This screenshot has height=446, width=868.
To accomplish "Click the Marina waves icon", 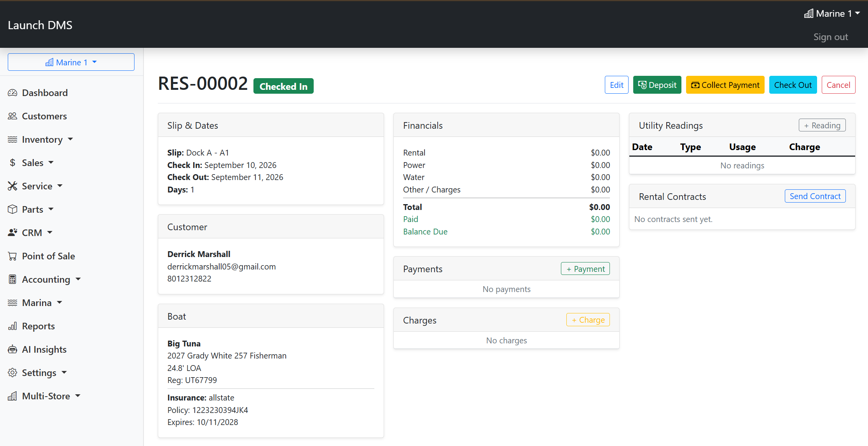I will [12, 303].
